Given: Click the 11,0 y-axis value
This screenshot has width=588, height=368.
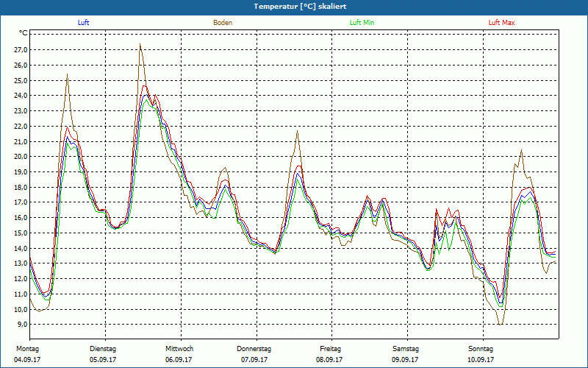Looking at the screenshot, I should [x=21, y=294].
